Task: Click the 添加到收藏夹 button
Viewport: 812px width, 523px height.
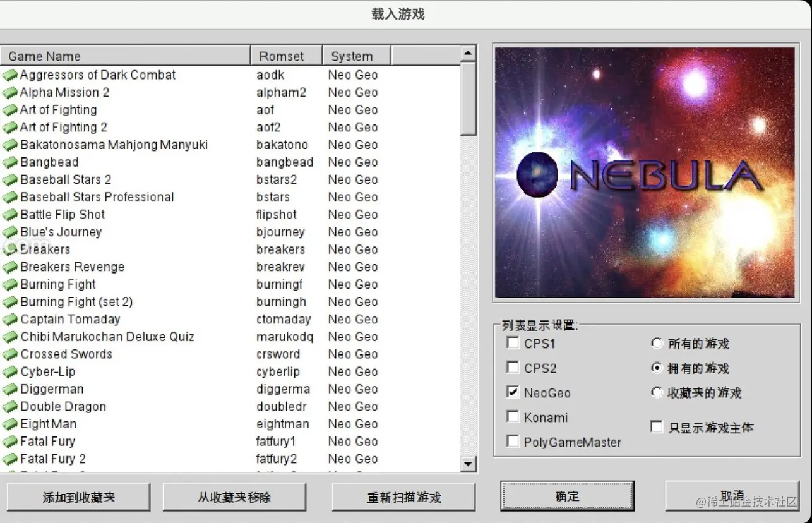Action: point(78,496)
